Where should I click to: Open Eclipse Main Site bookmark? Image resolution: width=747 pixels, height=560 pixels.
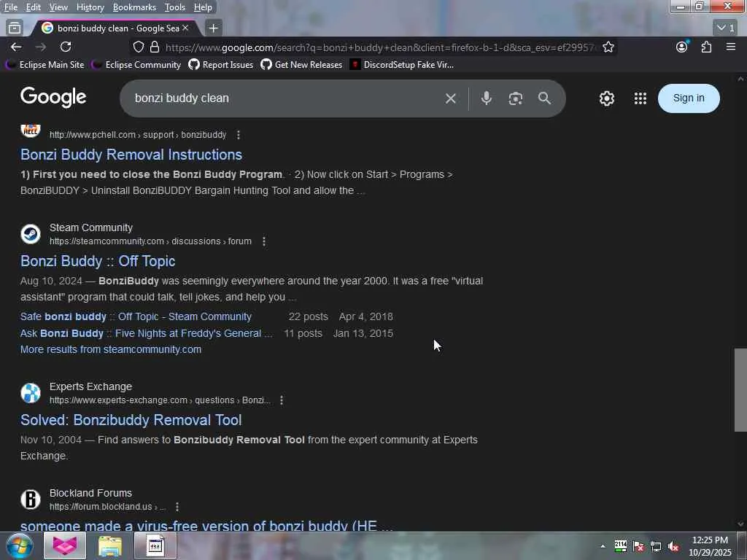(45, 65)
